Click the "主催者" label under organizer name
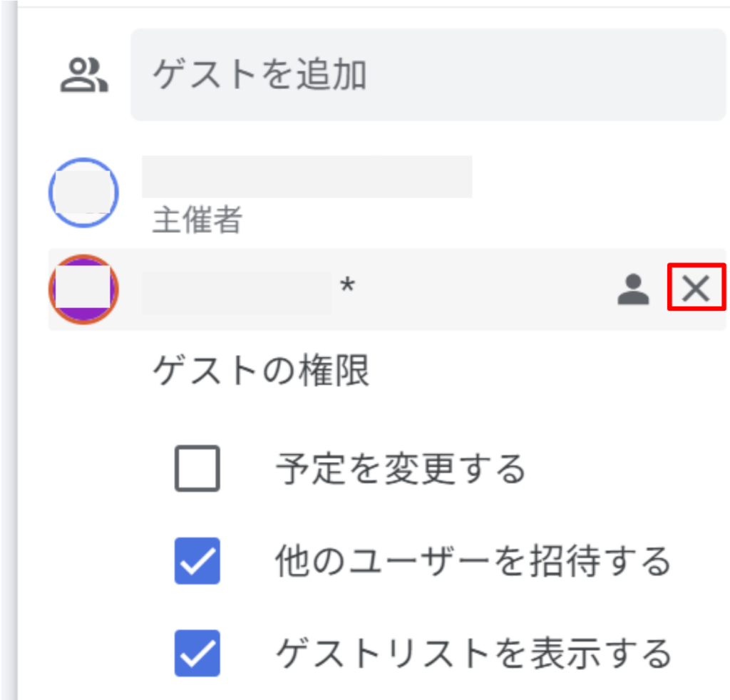The height and width of the screenshot is (700, 730). (197, 222)
